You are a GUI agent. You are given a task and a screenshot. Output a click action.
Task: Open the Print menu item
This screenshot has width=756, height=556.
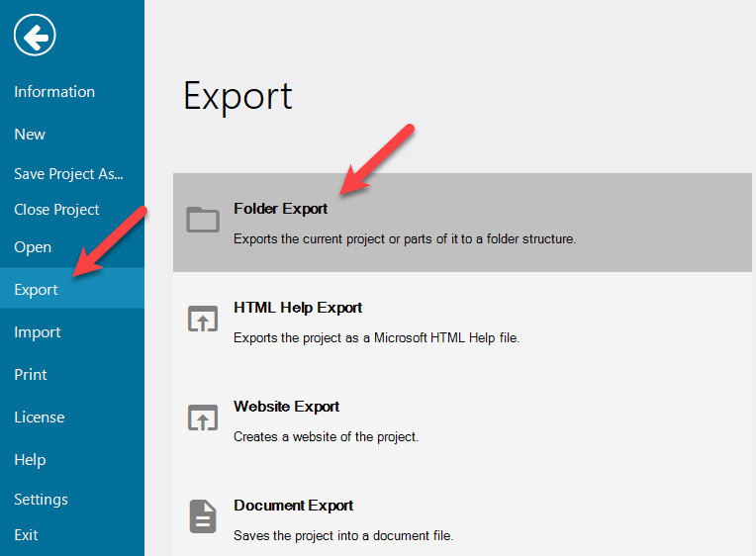tap(31, 375)
